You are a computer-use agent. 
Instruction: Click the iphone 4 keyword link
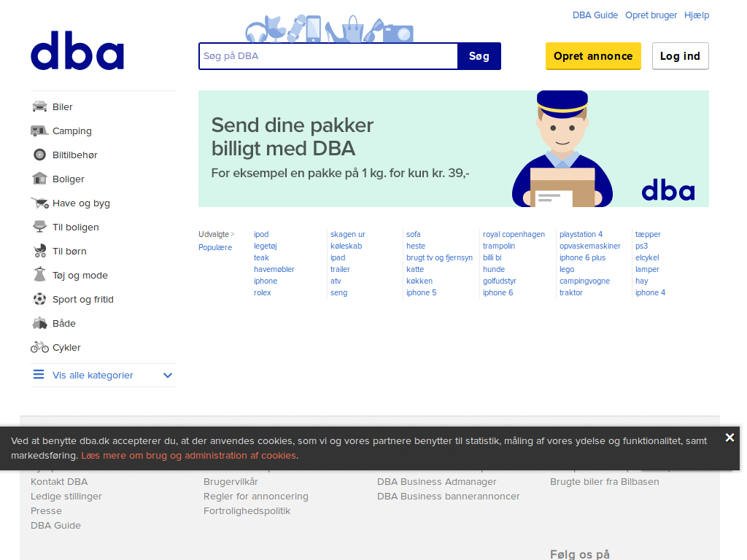pos(650,293)
